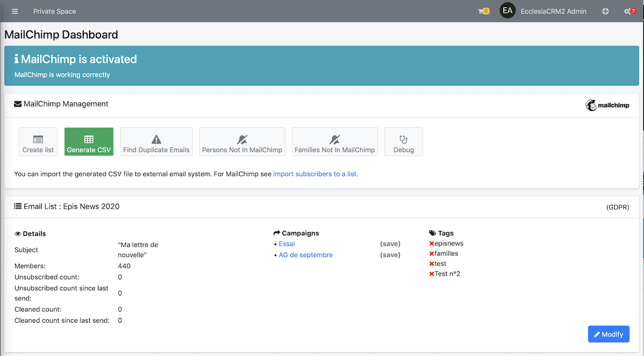Image resolution: width=644 pixels, height=356 pixels.
Task: Open Families Not In MailChimp
Action: click(335, 142)
